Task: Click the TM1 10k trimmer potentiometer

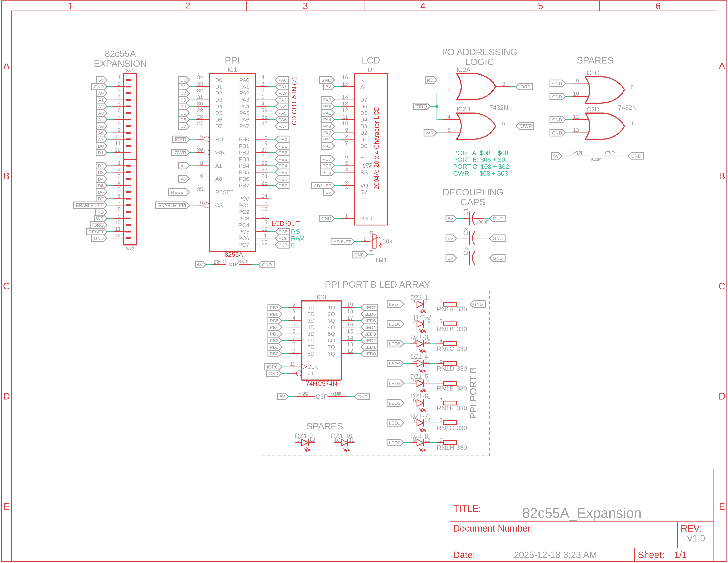Action: point(374,242)
